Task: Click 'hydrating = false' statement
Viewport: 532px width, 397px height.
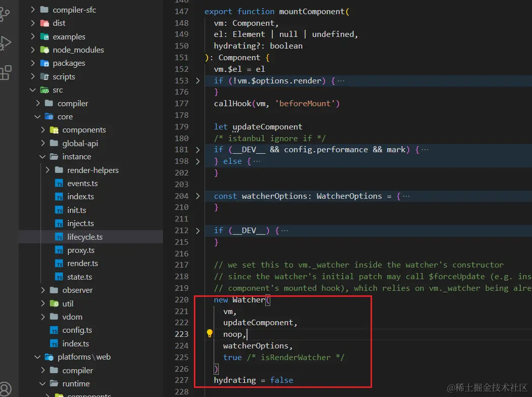Action: coord(254,380)
